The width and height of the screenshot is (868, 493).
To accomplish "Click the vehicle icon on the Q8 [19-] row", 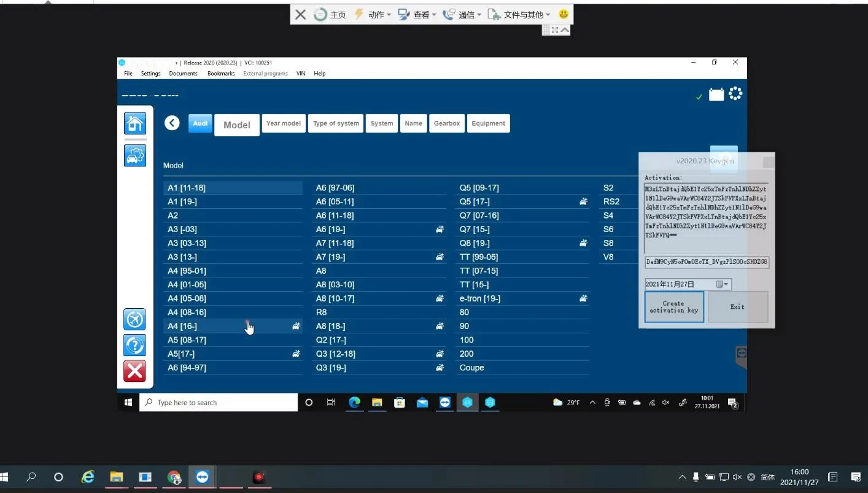I will coord(583,243).
